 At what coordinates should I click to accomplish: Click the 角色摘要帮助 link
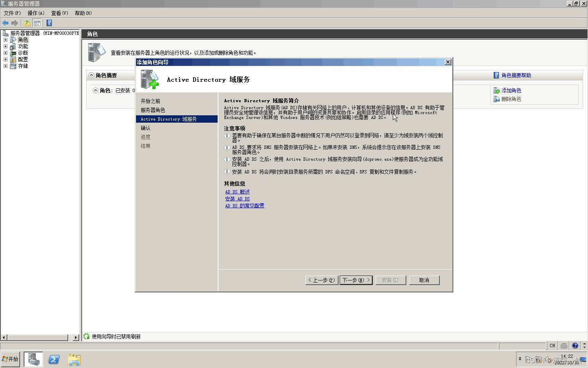point(516,75)
